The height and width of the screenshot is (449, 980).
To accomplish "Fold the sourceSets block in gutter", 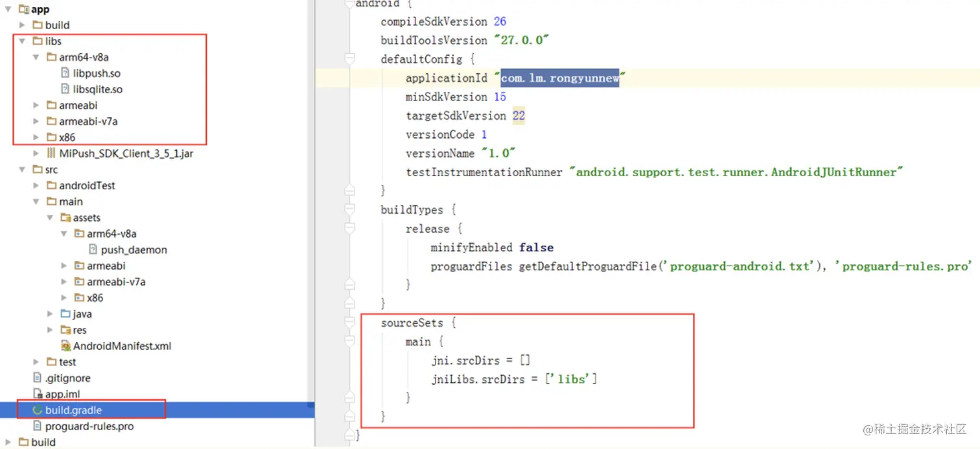I will (350, 323).
